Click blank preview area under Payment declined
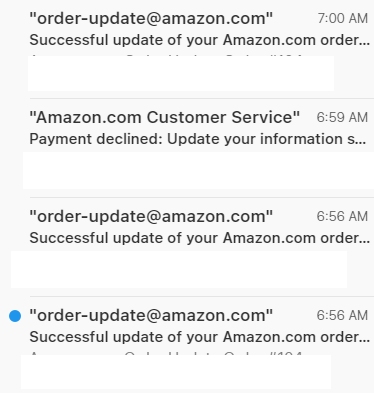Viewport: 374px width, 393px height. tap(198, 170)
